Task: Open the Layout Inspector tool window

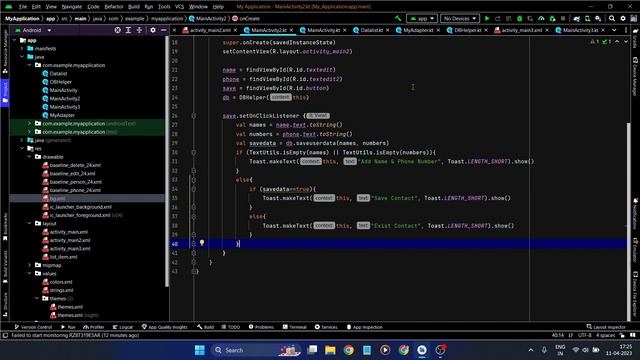Action: 606,327
